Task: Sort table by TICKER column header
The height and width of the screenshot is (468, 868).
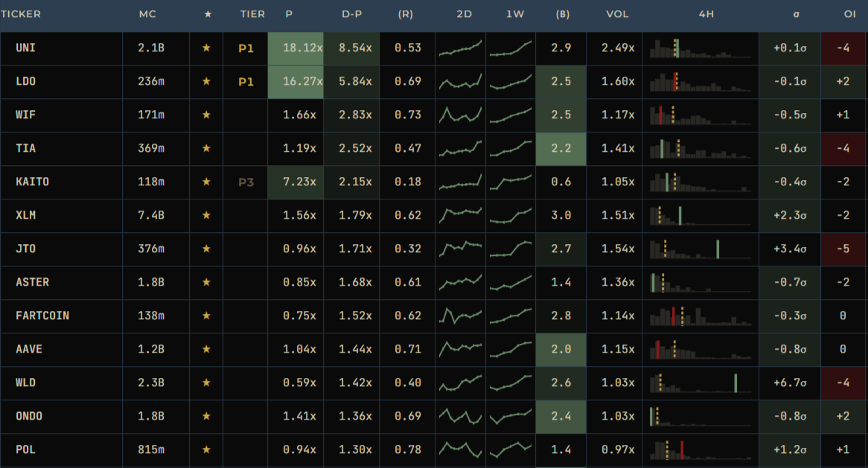Action: tap(21, 14)
